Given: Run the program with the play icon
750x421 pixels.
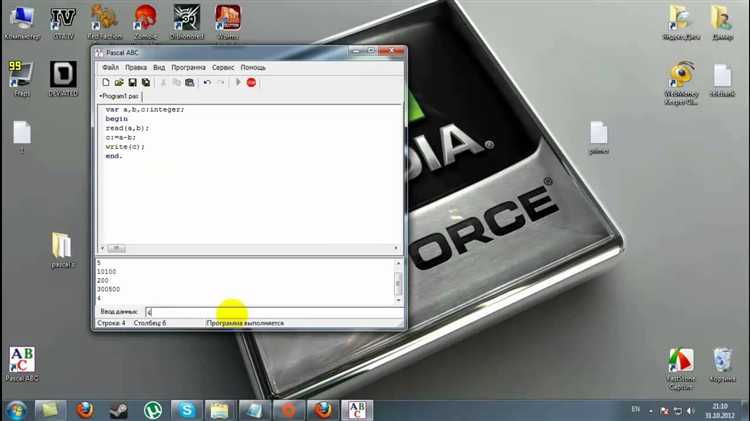Looking at the screenshot, I should 238,82.
